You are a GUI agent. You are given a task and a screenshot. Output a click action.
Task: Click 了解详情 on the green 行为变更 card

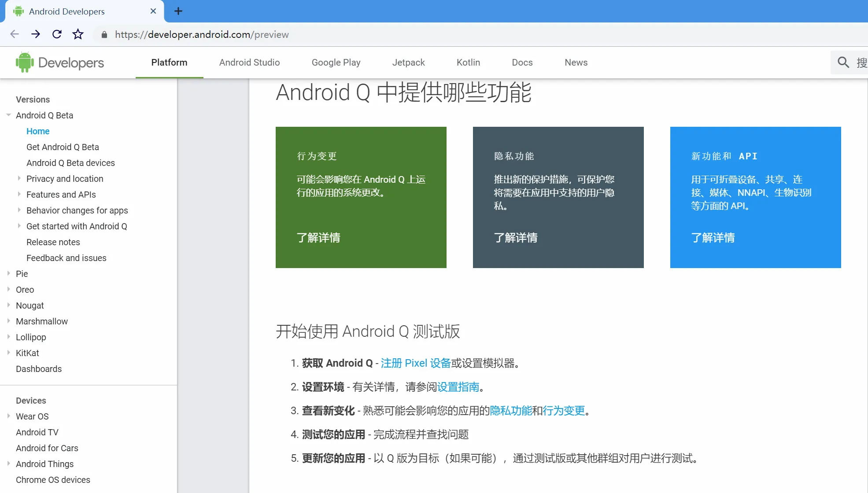(318, 238)
